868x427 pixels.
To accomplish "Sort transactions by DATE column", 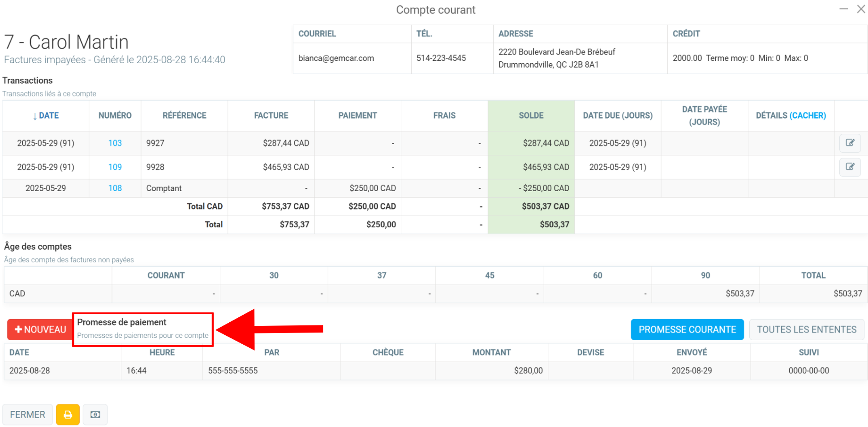I will coord(46,115).
